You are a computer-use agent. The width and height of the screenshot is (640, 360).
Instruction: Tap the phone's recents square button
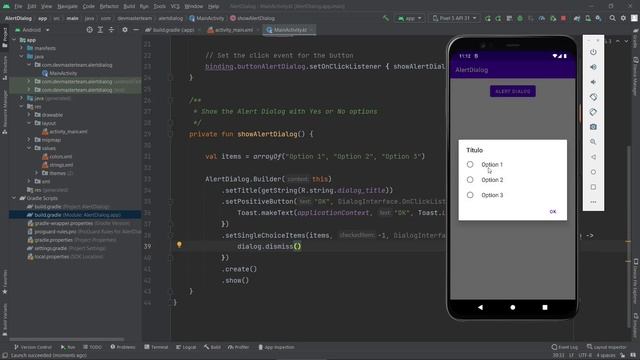click(545, 307)
